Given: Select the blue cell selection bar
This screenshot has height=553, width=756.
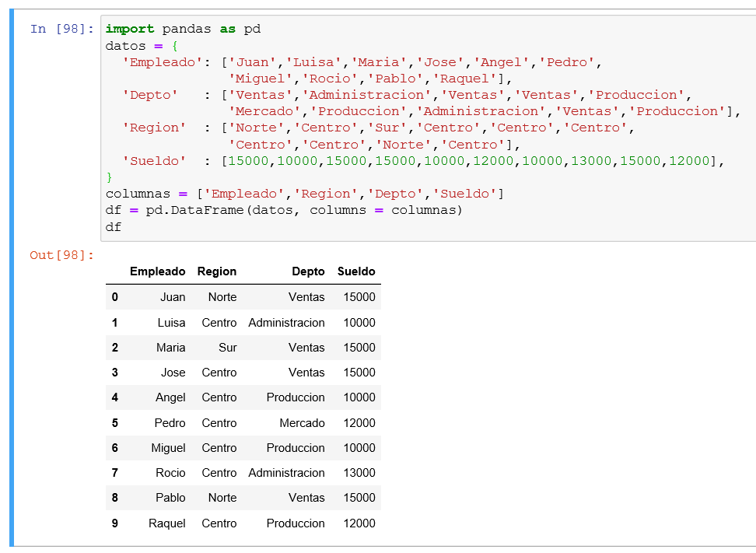Looking at the screenshot, I should pos(12,278).
